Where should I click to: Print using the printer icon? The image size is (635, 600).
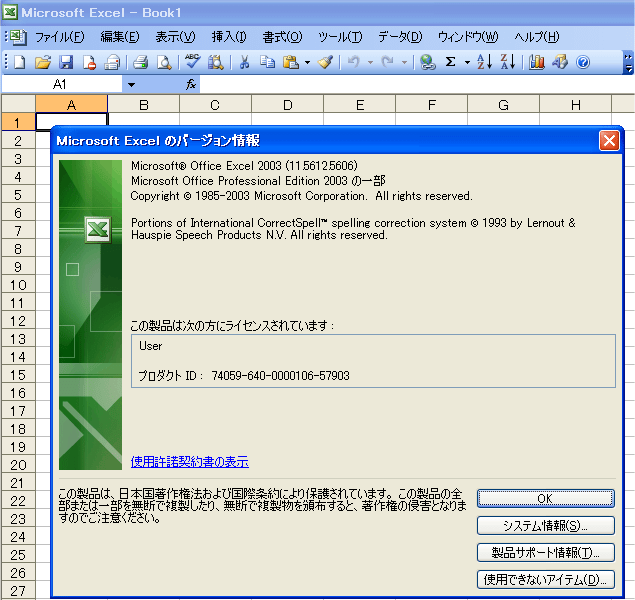click(141, 62)
